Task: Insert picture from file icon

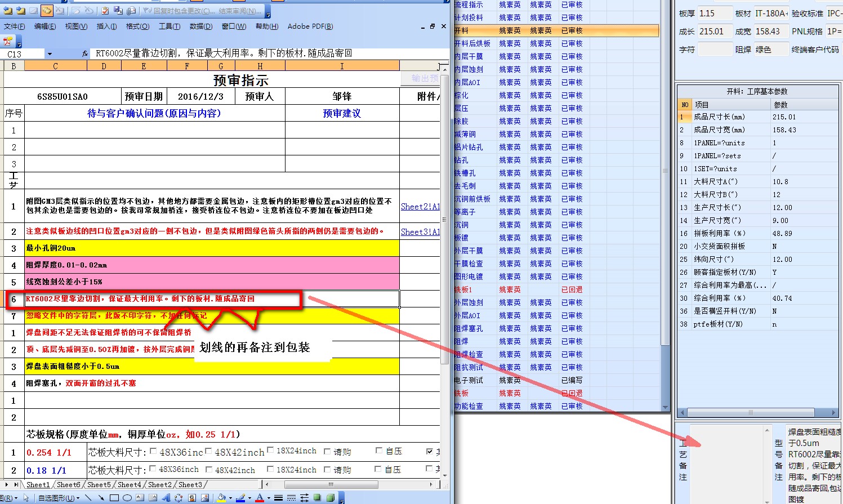Action: click(205, 497)
